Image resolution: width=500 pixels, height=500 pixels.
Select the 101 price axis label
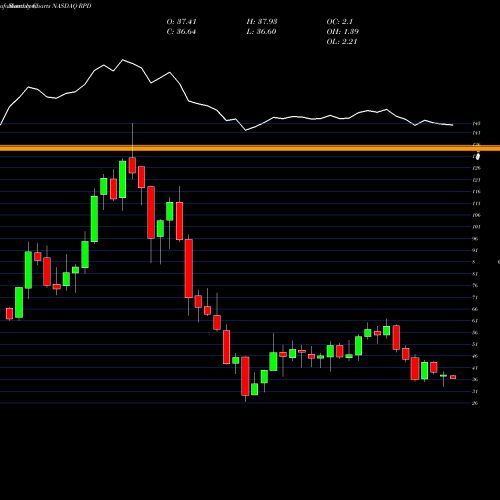[x=476, y=227]
